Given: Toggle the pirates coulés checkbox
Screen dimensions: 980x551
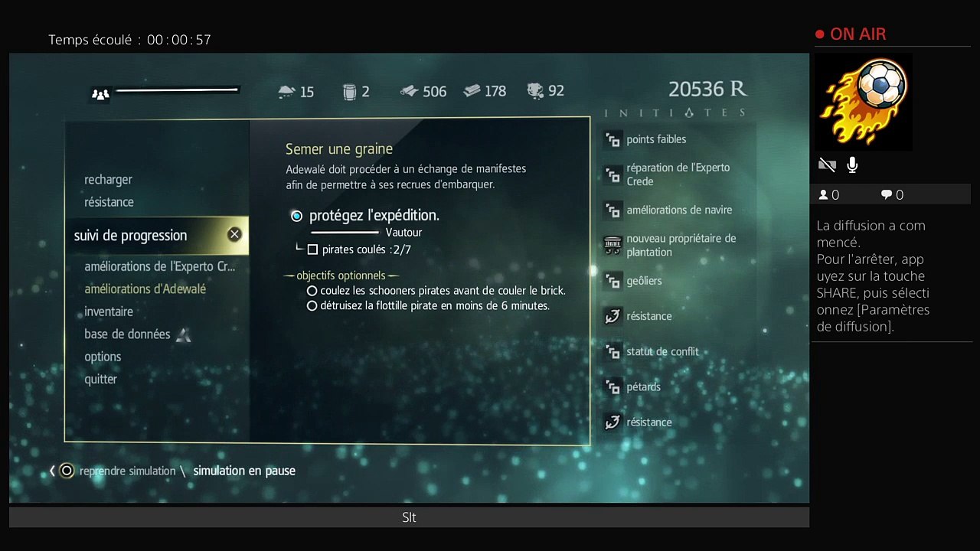Looking at the screenshot, I should [x=312, y=249].
